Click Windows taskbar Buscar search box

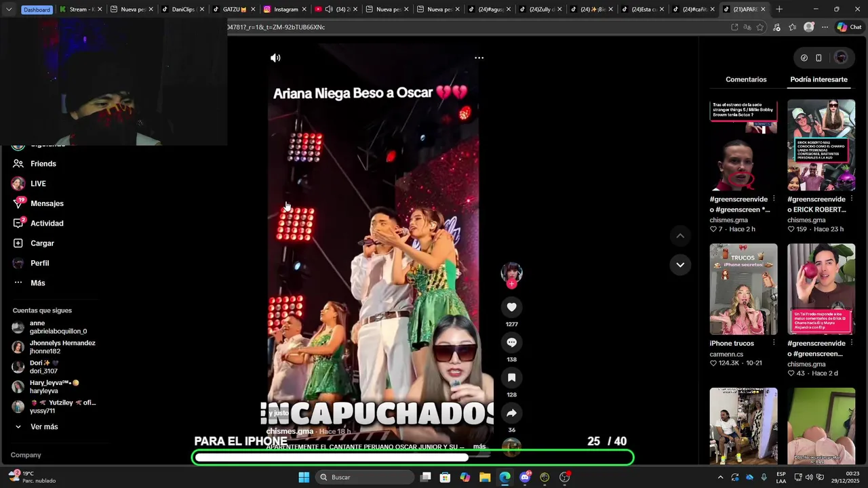(365, 477)
